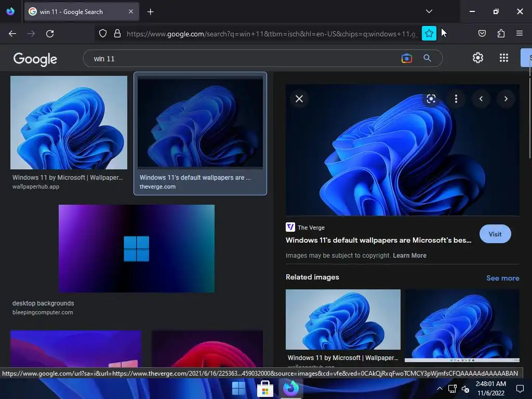
Task: Click the wallpaperhub.app result caption
Action: (x=68, y=178)
